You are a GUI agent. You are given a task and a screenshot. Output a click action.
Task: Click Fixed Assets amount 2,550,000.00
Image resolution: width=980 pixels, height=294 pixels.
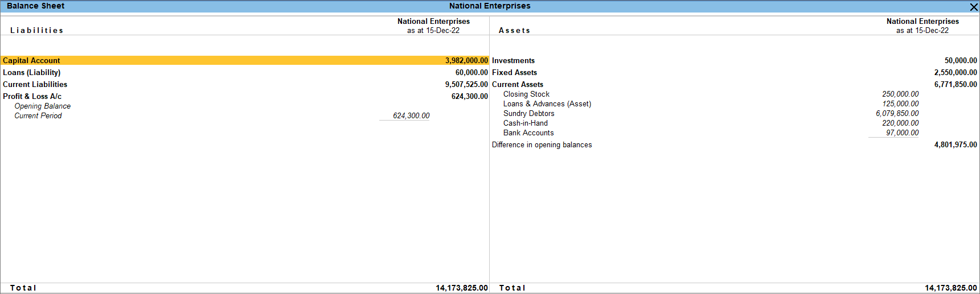click(956, 72)
